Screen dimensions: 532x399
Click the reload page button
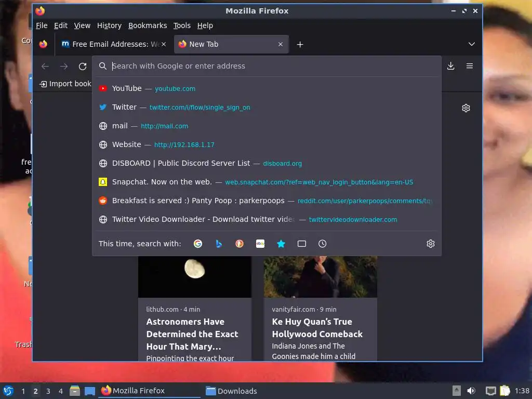pos(83,66)
